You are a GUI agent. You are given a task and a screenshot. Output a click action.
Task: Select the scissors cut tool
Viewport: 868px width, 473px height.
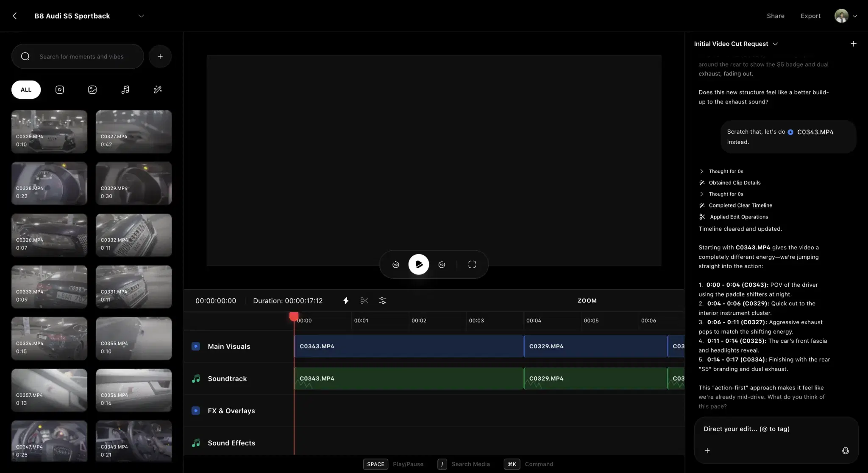(x=364, y=301)
